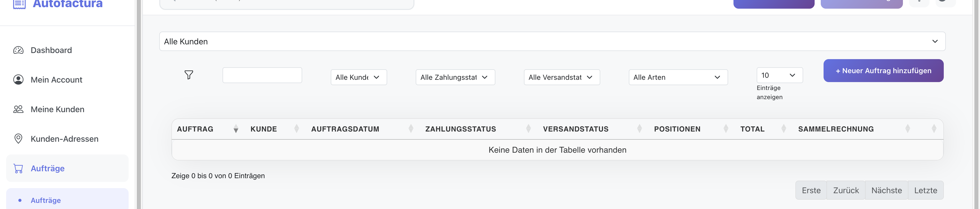Open the Alle Versandstatus dropdown

click(561, 77)
